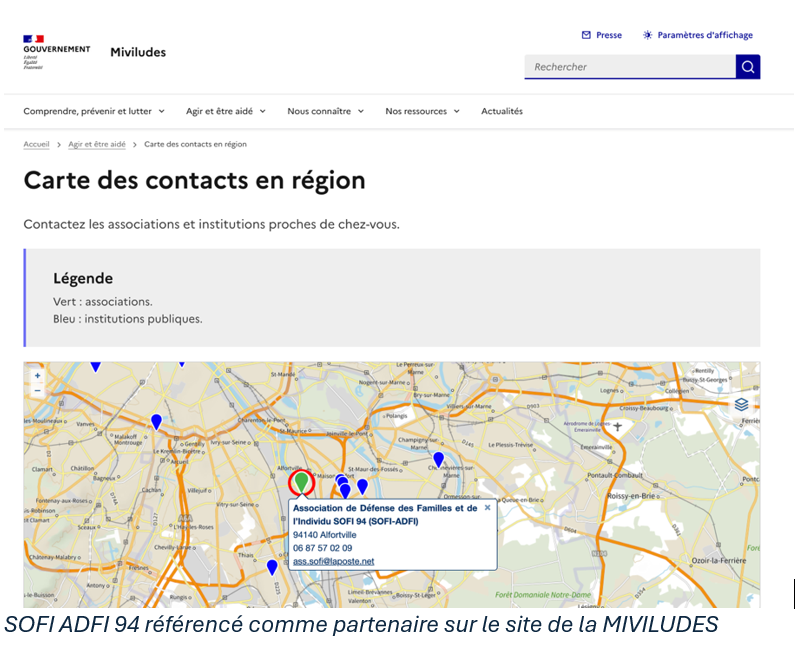Zoom out on the map with minus
This screenshot has width=811, height=655.
38,390
